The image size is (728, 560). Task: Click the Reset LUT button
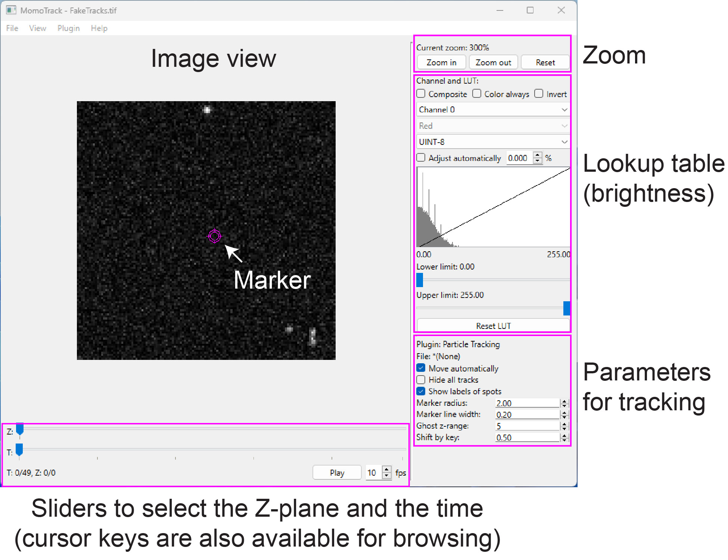coord(493,326)
